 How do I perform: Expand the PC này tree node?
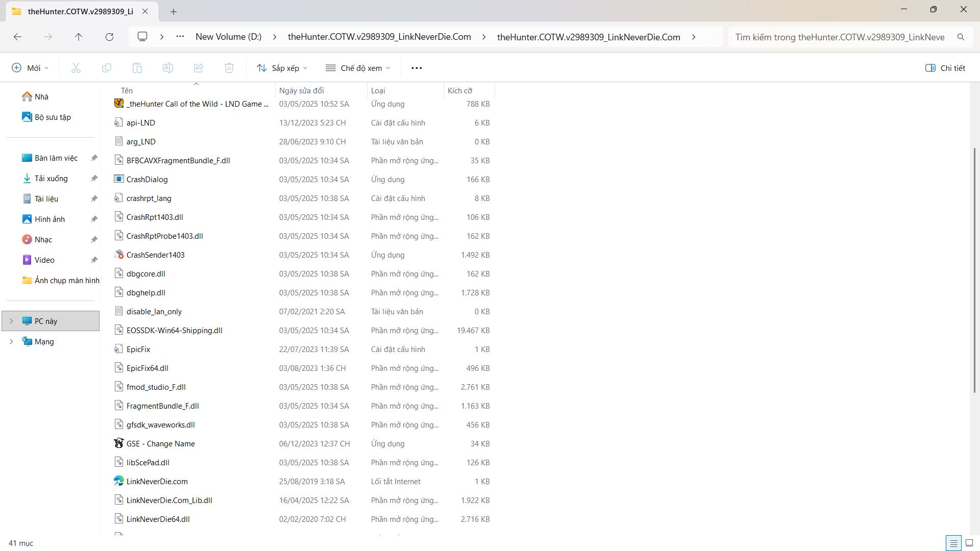[x=11, y=321]
